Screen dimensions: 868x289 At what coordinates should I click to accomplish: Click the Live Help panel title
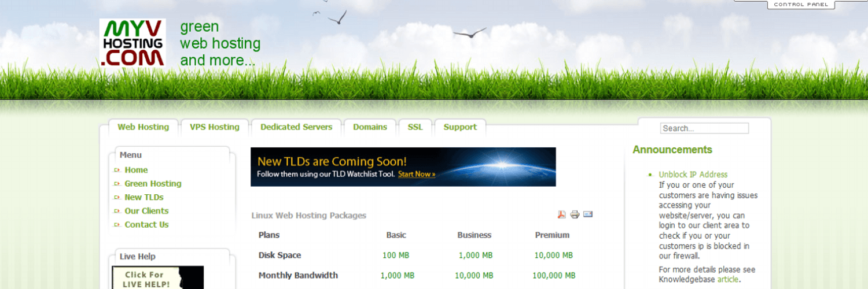(x=138, y=257)
